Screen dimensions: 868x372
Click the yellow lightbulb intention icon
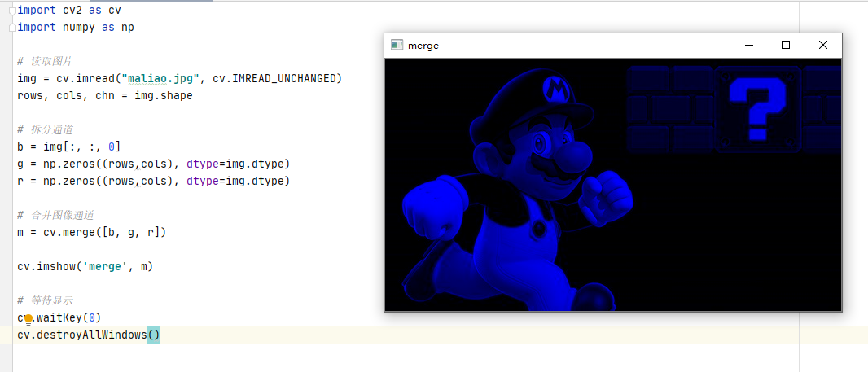[x=28, y=319]
